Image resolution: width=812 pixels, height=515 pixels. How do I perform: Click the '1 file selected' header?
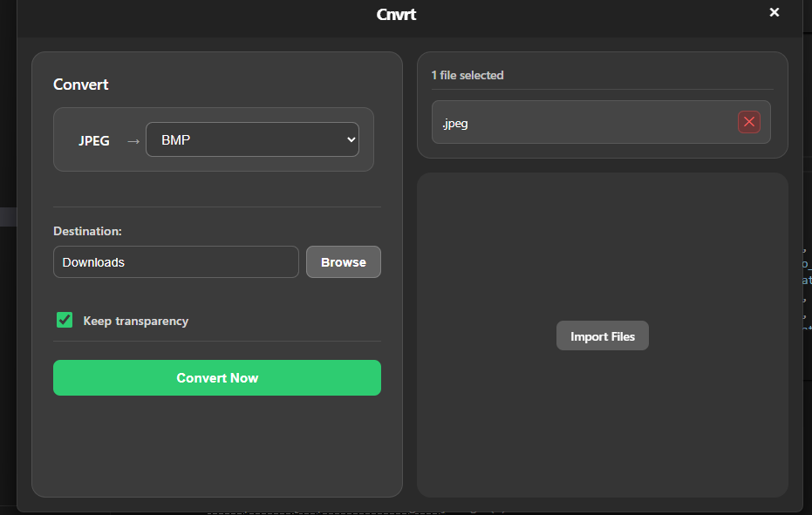click(x=467, y=75)
